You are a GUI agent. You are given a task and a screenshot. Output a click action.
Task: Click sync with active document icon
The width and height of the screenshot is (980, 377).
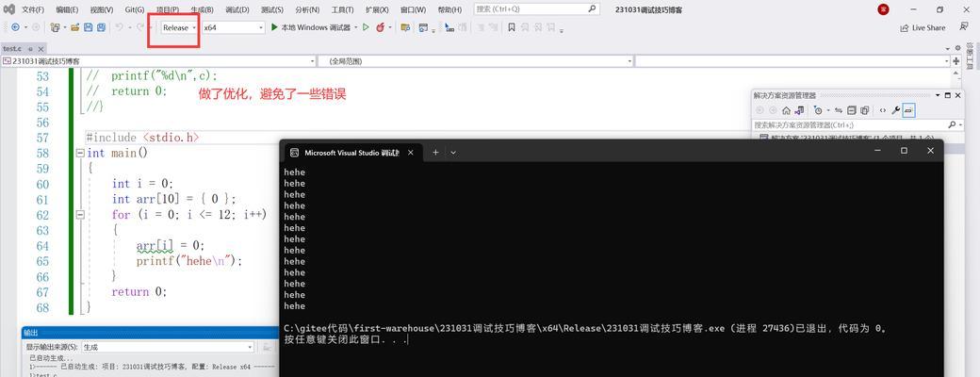(x=838, y=110)
